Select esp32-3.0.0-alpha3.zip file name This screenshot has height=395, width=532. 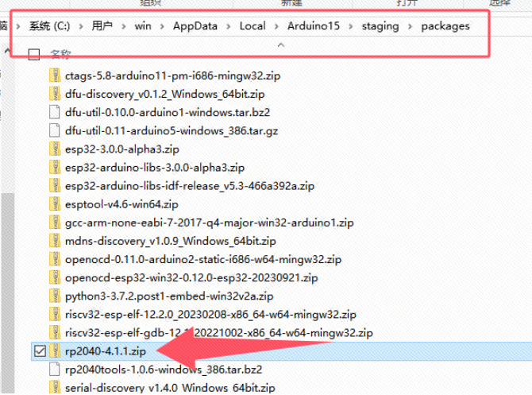122,149
